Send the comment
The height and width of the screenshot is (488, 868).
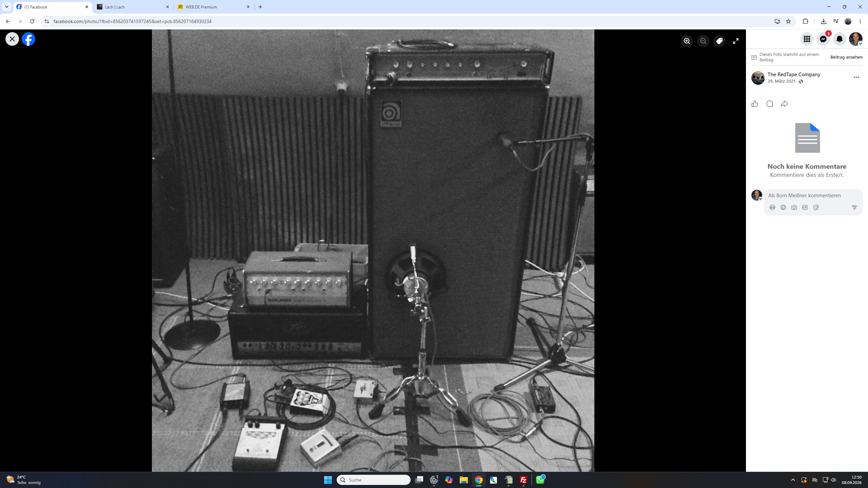click(x=854, y=207)
